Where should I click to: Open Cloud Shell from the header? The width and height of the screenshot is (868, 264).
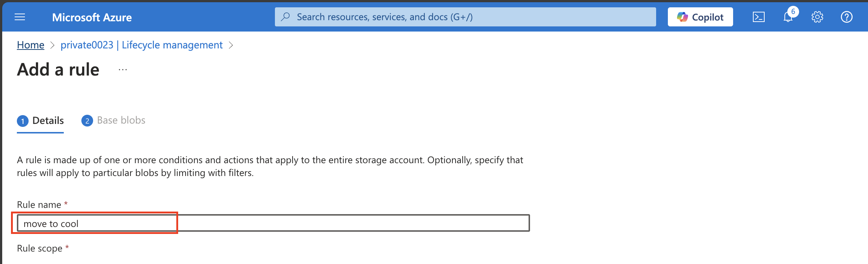[x=758, y=17]
